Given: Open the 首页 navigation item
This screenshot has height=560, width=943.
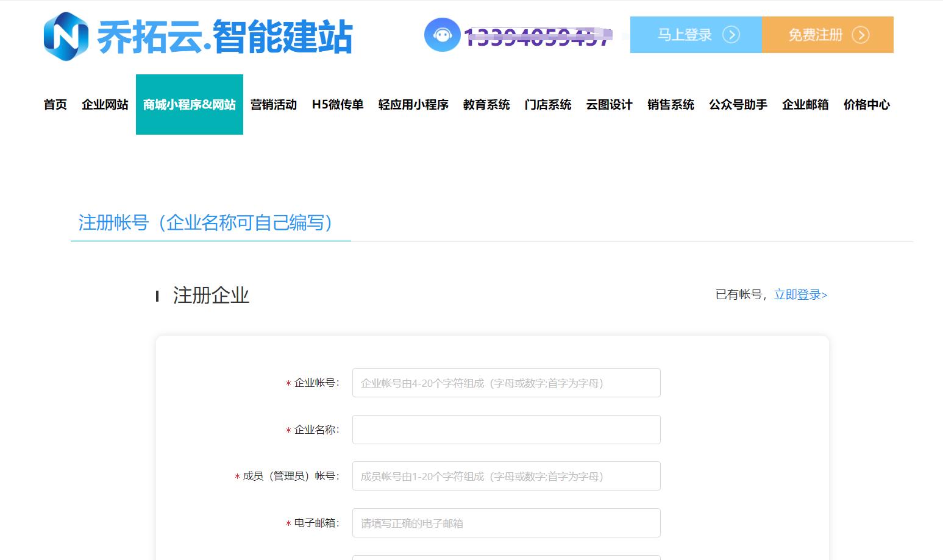Looking at the screenshot, I should [54, 105].
